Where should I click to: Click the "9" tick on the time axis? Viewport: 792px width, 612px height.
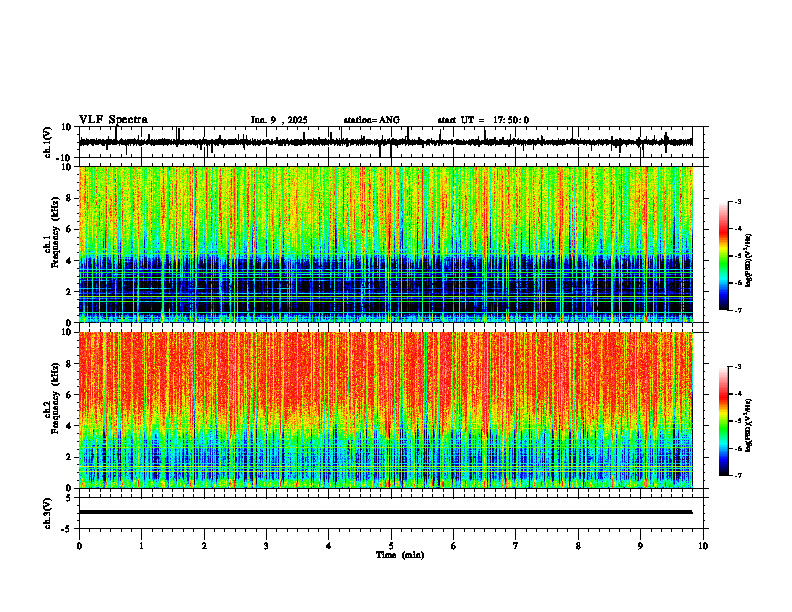tap(640, 546)
